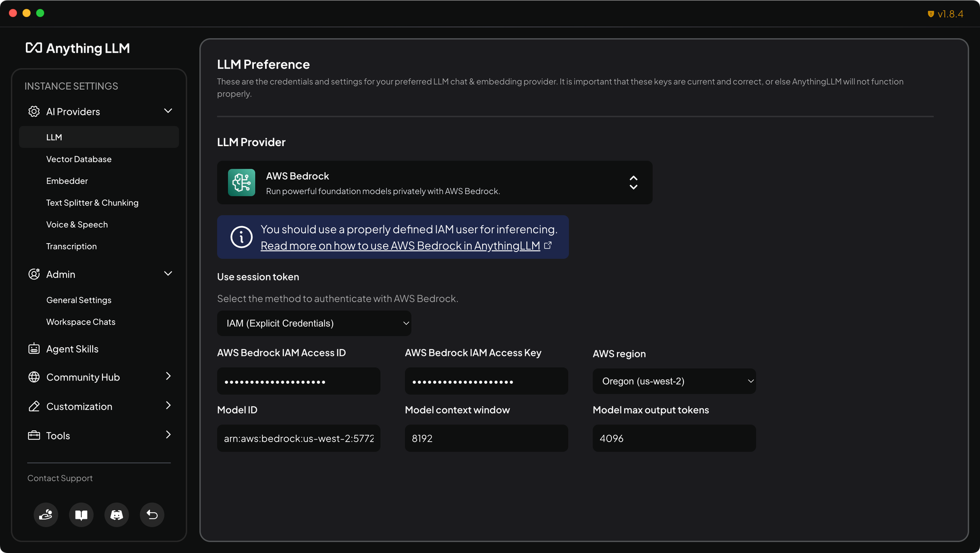Click the 'LLM Preference' heading
The height and width of the screenshot is (553, 980).
(x=264, y=64)
